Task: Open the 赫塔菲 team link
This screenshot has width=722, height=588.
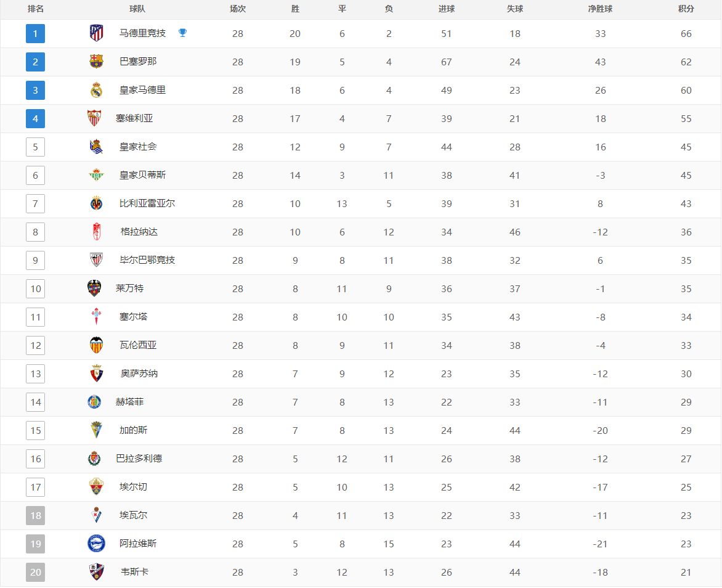Action: coord(129,402)
